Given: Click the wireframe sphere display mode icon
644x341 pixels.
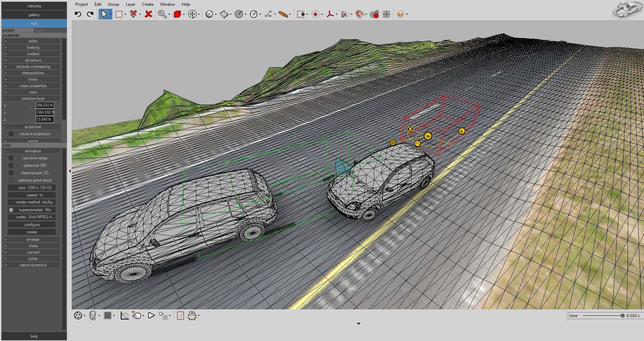Looking at the screenshot, I should click(78, 315).
